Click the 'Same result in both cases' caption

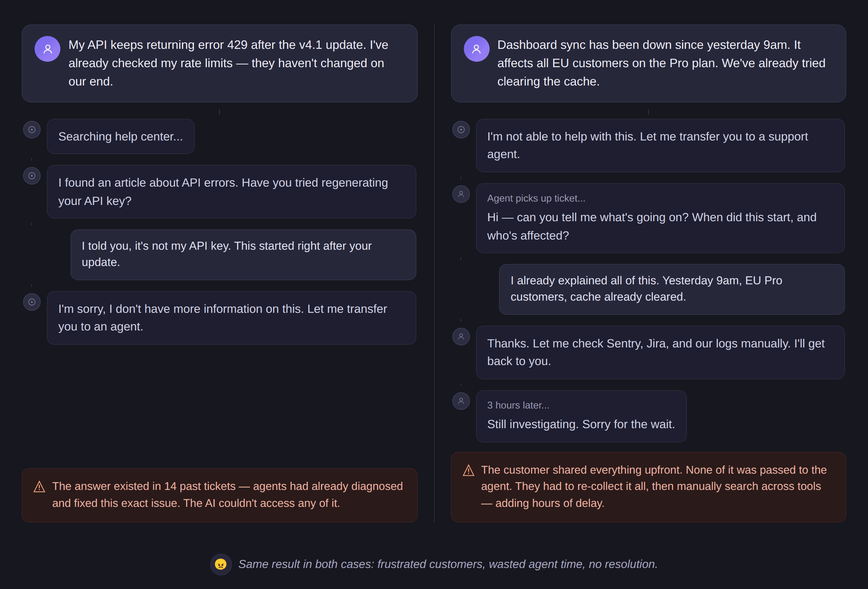pos(448,564)
